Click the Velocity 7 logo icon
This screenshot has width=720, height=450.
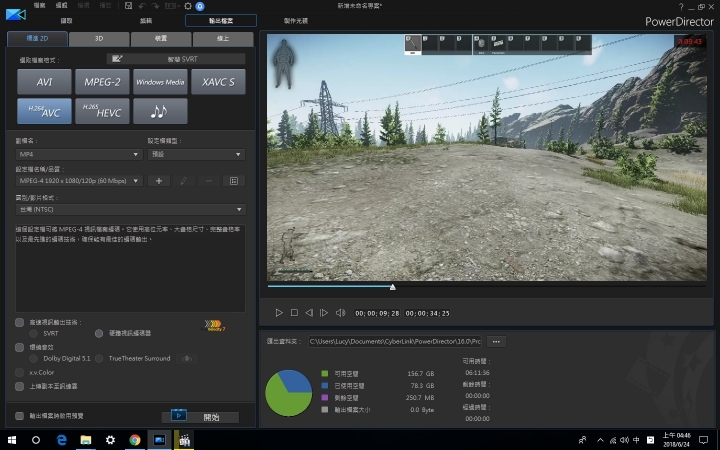pyautogui.click(x=214, y=326)
